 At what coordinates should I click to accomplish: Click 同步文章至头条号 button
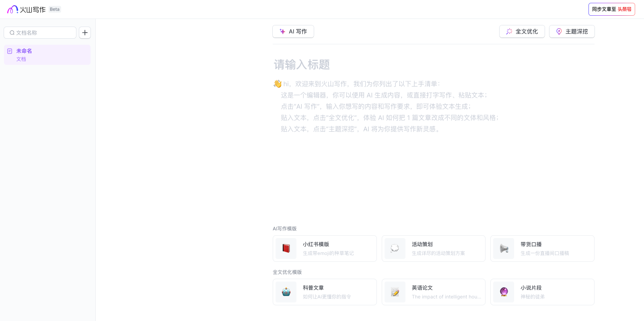coord(611,9)
